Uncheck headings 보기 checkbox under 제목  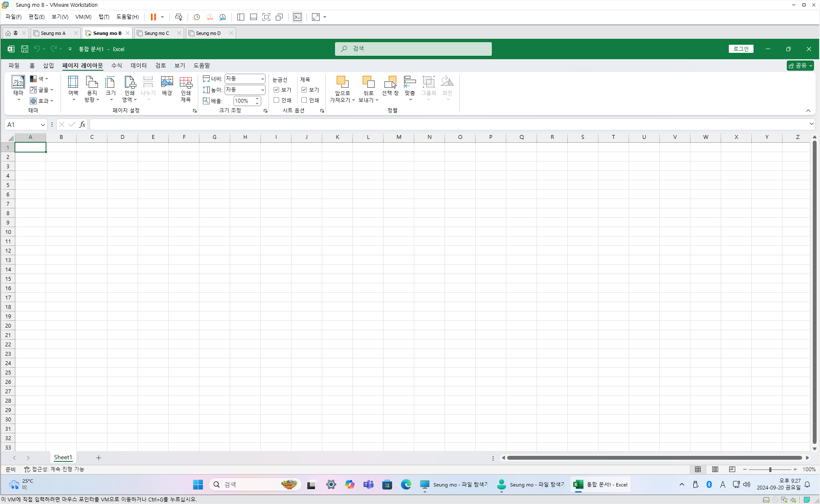point(304,90)
